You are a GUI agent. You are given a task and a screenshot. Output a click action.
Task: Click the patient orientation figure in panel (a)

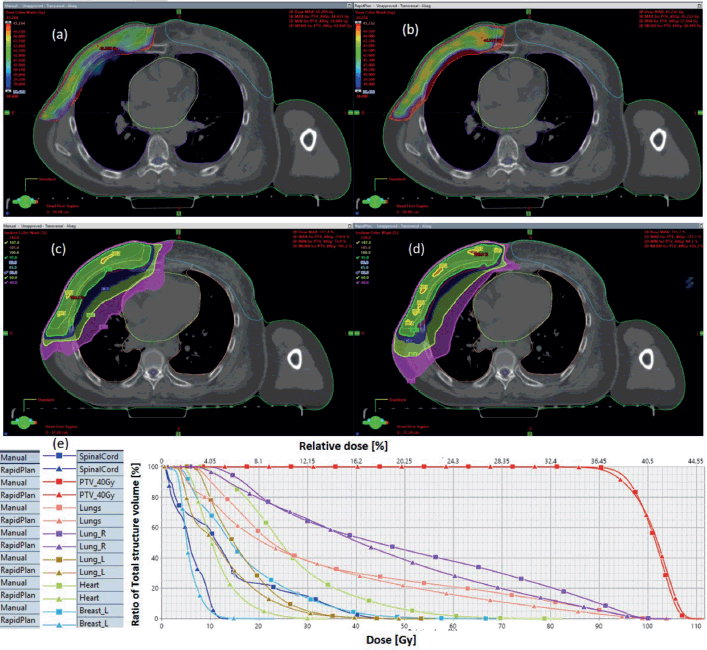point(22,202)
